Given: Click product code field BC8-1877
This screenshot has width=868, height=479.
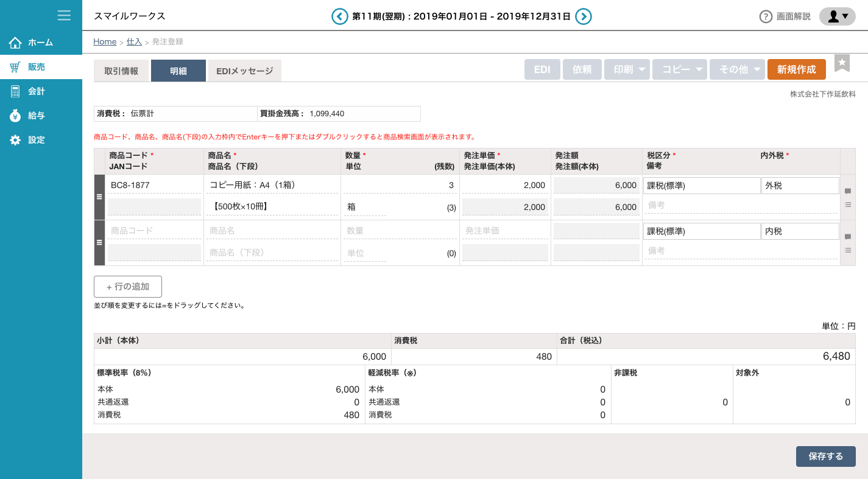Looking at the screenshot, I should click(154, 185).
